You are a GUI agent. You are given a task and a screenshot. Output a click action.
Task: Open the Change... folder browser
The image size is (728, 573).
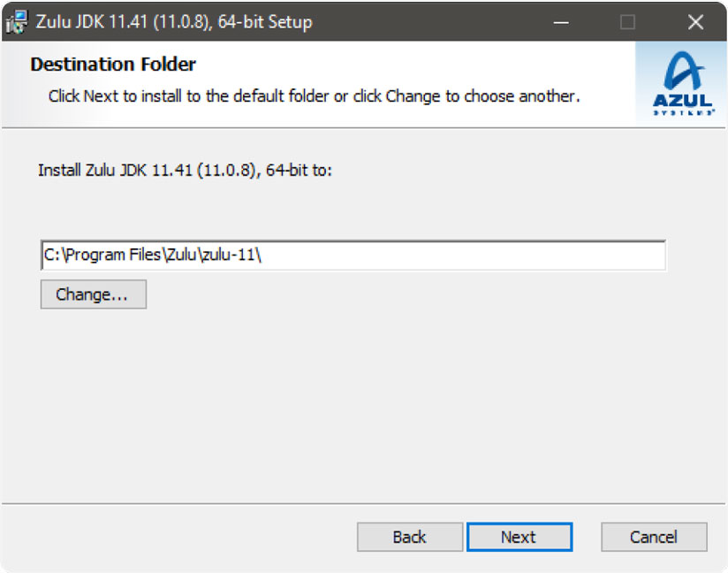point(93,294)
